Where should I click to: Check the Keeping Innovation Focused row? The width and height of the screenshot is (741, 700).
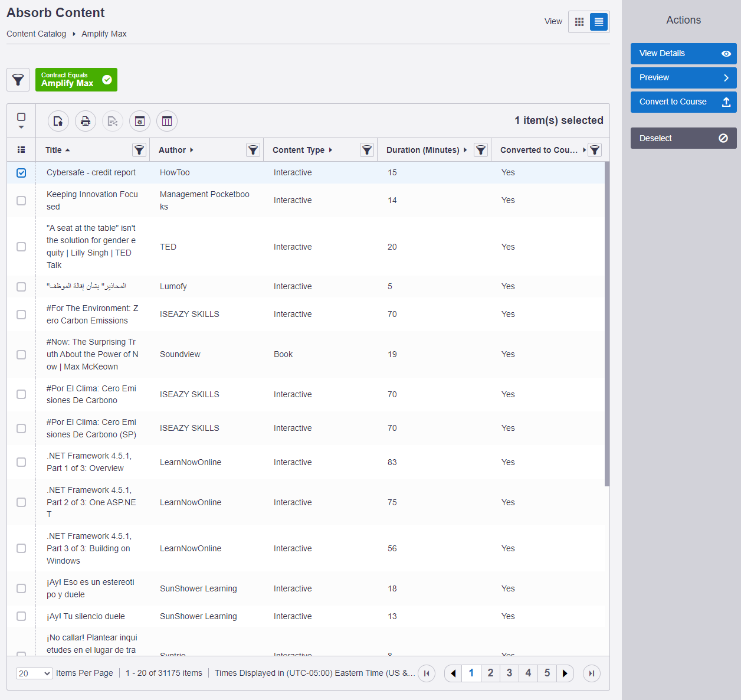[21, 201]
